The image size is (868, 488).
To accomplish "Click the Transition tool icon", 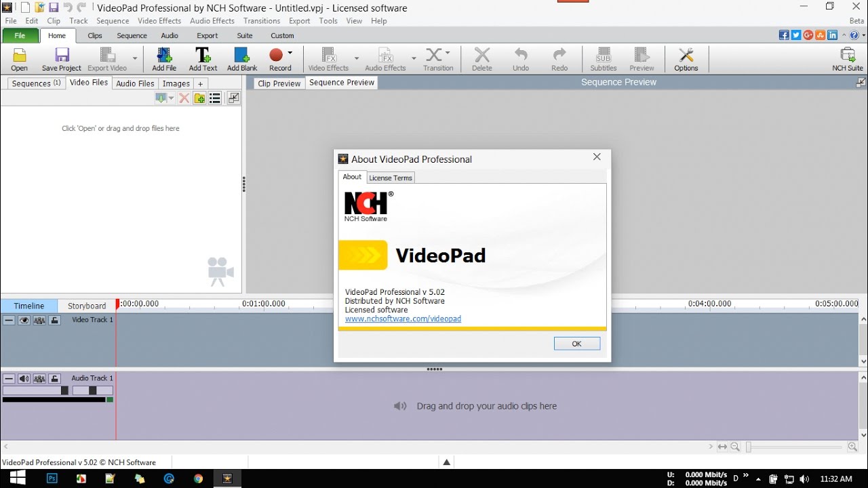I will click(x=434, y=55).
